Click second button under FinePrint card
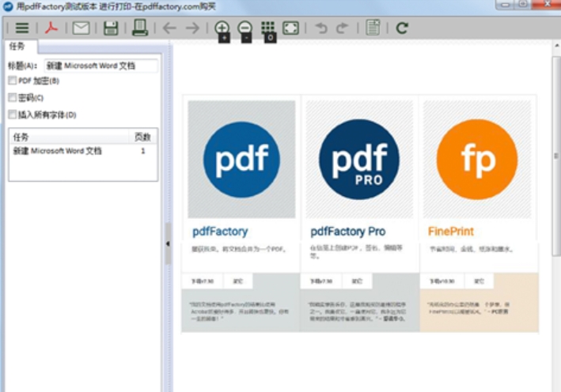 [479, 281]
